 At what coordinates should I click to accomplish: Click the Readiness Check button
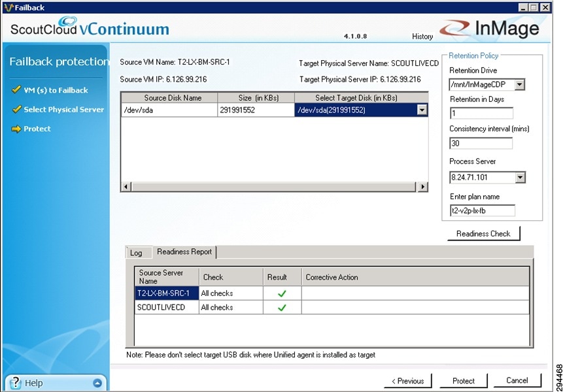point(483,233)
